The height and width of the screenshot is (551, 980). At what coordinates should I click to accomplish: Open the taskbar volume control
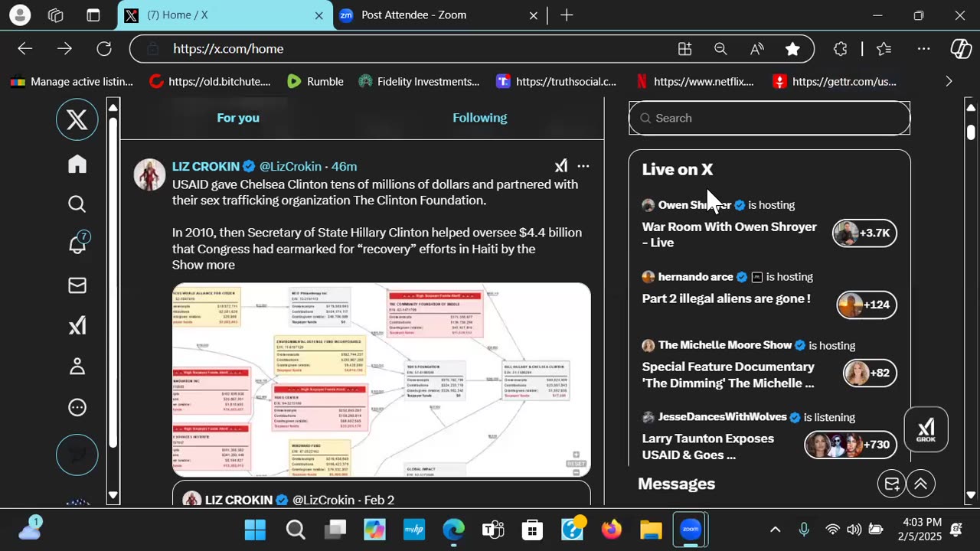pos(854,530)
